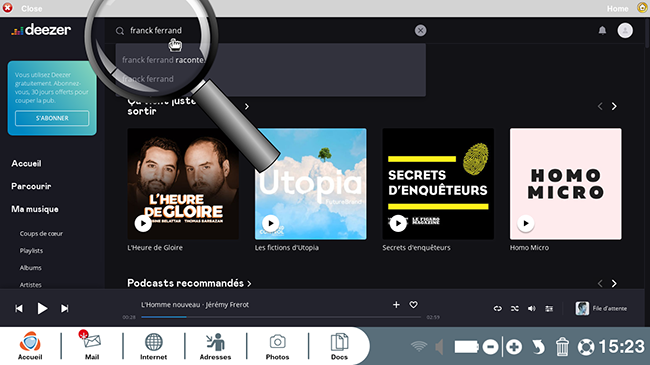The image size is (650, 365).
Task: Click the volume speaker icon in the player bar
Action: tap(532, 309)
